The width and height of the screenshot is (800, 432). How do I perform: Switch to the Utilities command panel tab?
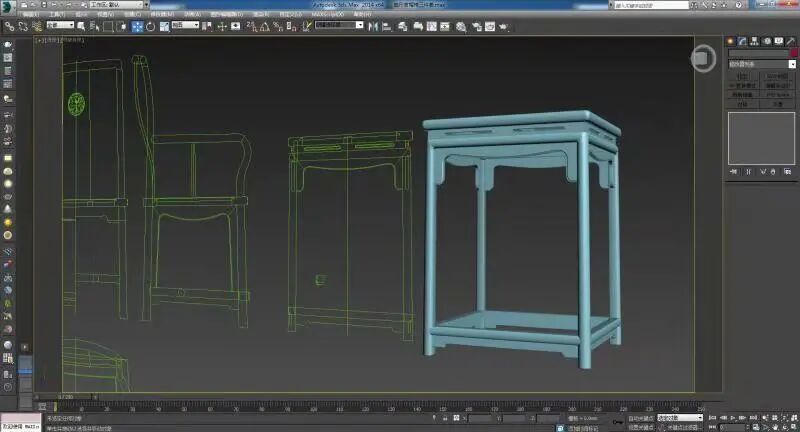(x=791, y=41)
